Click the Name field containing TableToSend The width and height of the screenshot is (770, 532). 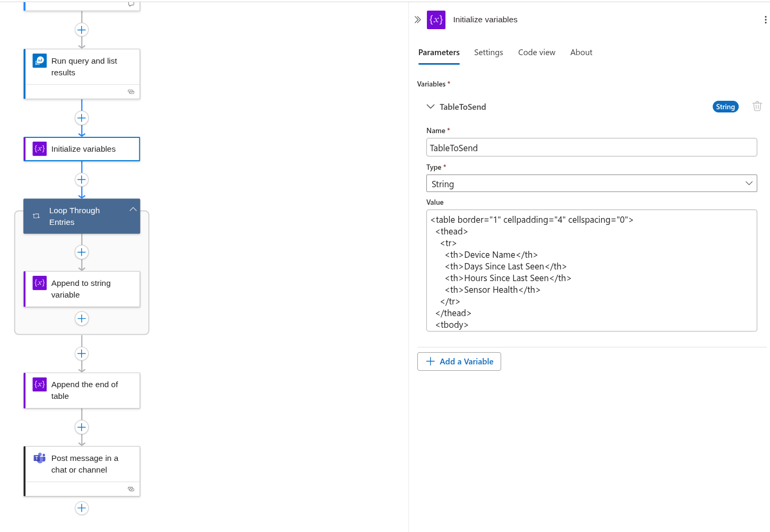pyautogui.click(x=591, y=147)
